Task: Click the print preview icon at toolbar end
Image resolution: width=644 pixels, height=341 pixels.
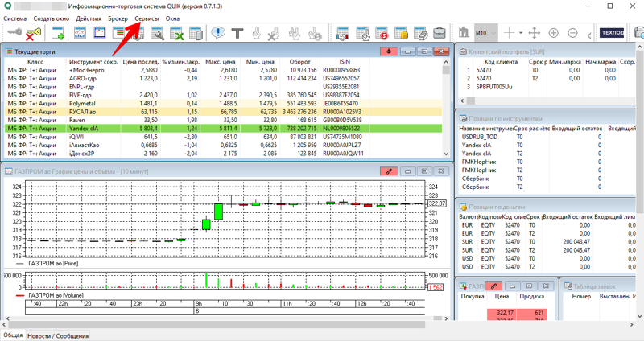Action: [639, 33]
